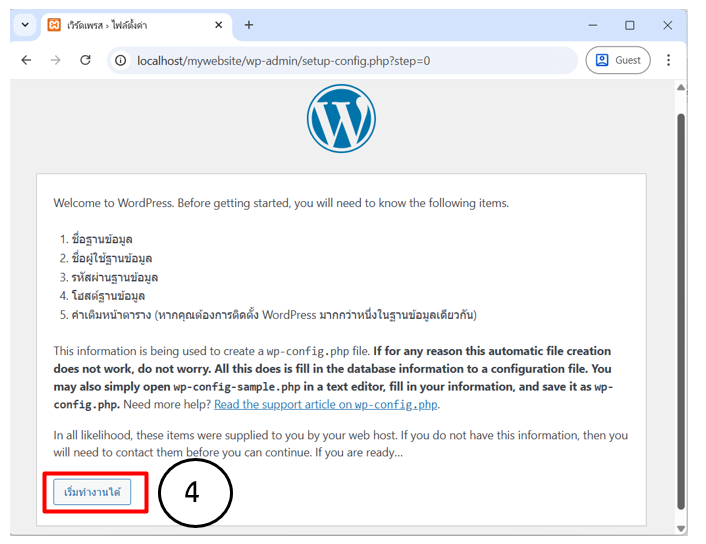Image resolution: width=706 pixels, height=544 pixels.
Task: Click the scrollbar up arrow
Action: tap(681, 90)
